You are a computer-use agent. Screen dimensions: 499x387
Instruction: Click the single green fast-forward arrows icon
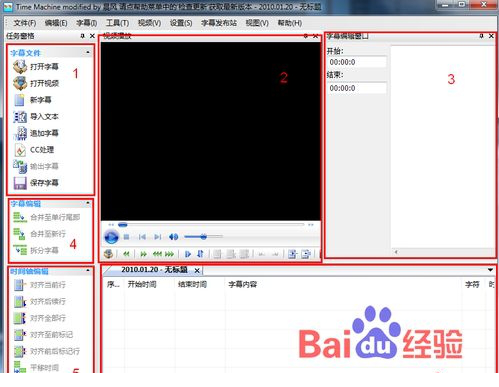coord(143,254)
